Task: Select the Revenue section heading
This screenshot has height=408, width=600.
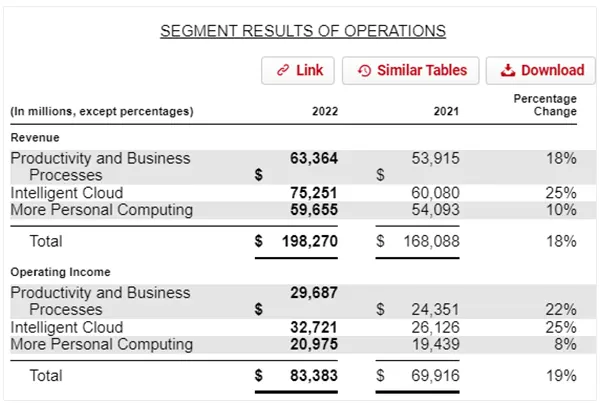Action: tap(35, 137)
